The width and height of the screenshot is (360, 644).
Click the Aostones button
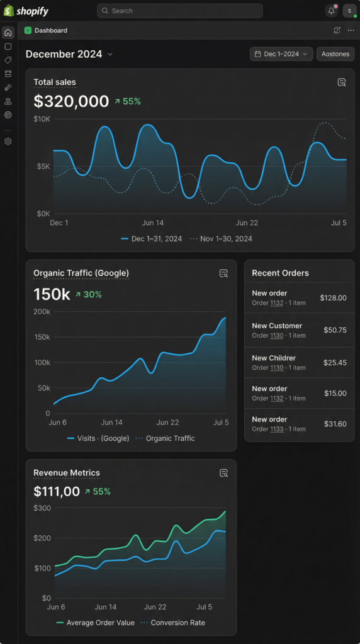pos(335,54)
